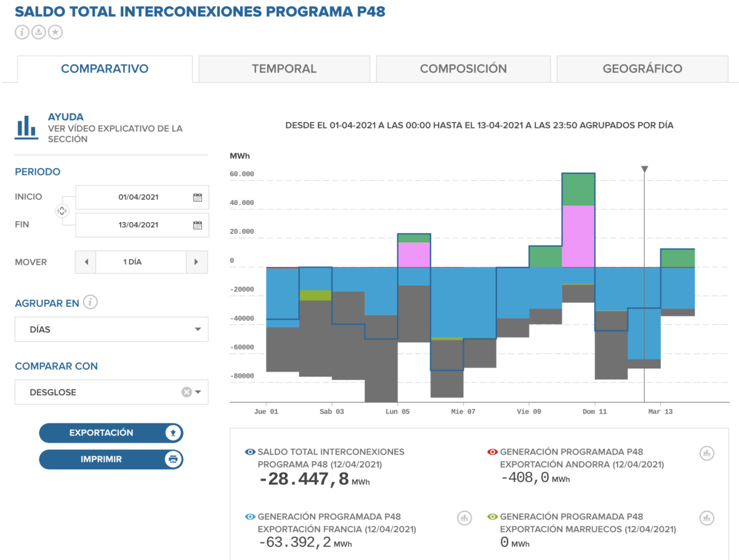The width and height of the screenshot is (739, 560).
Task: Clear the DESGLOSE selection
Action: (x=186, y=392)
